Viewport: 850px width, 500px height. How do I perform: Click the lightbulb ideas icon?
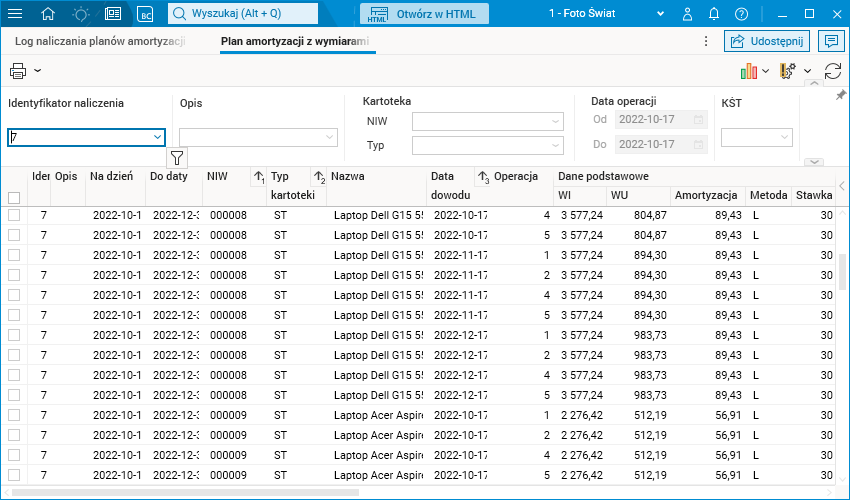point(81,14)
